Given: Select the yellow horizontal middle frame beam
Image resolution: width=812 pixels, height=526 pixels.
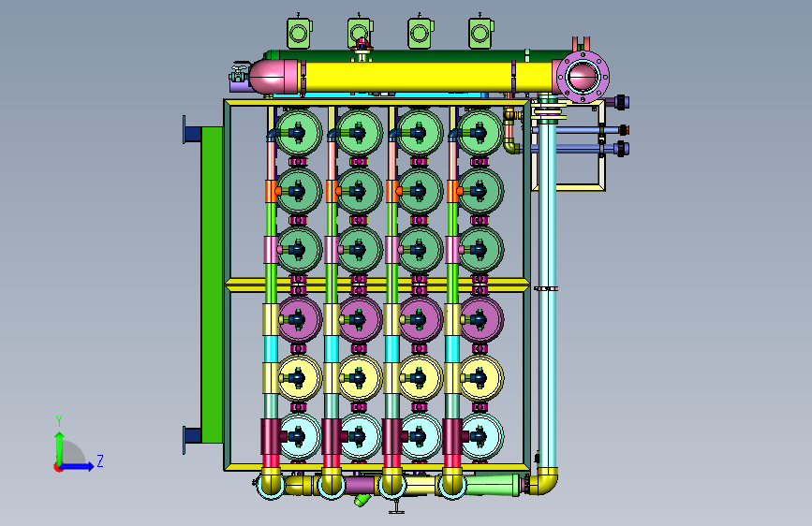Looking at the screenshot, I should (x=377, y=285).
